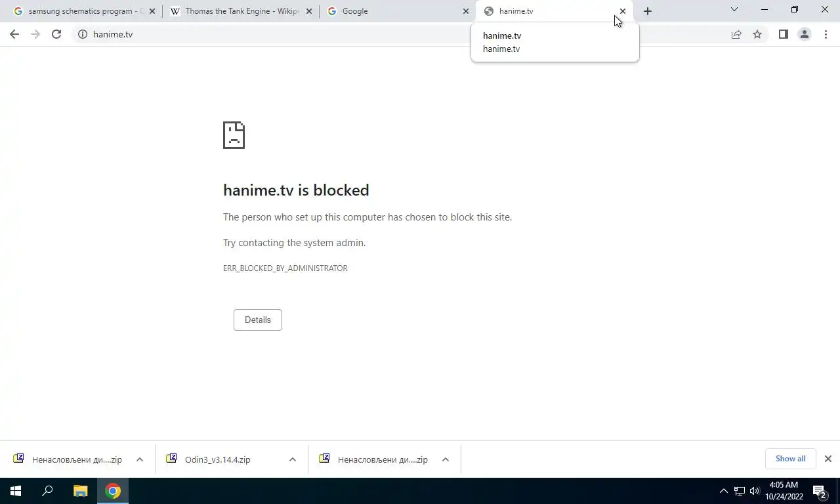The width and height of the screenshot is (840, 504).
Task: Click 'hanime.tv is blocked' heading
Action: (x=296, y=190)
